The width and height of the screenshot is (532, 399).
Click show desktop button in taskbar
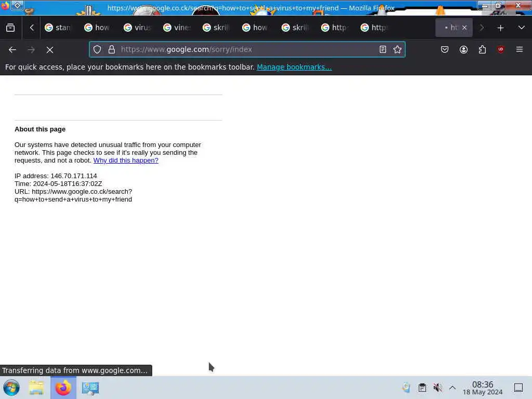coord(518,388)
